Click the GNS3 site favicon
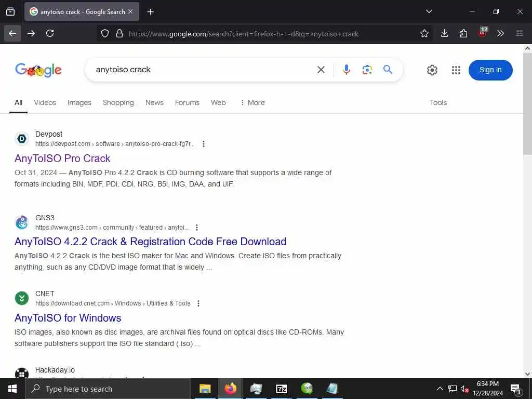 click(x=22, y=222)
